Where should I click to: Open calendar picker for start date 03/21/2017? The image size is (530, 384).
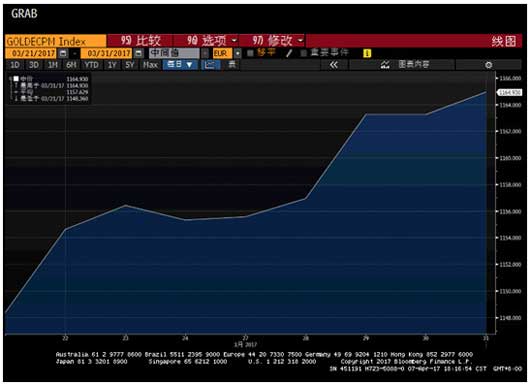(63, 53)
